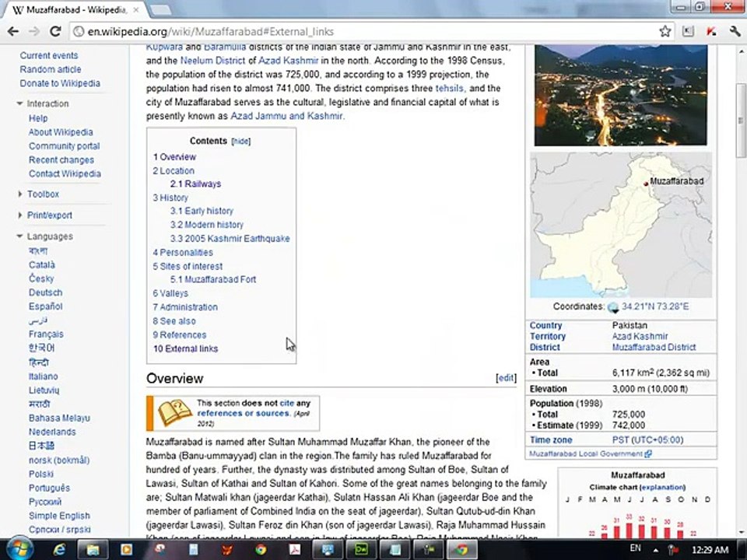Click the climate chart explanation link
Screen dimensions: 747x560
663,487
